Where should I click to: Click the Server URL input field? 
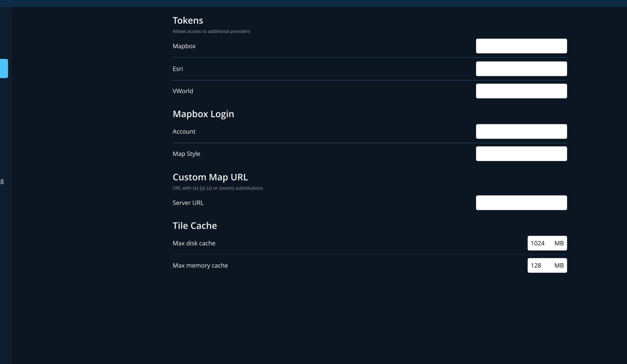[521, 203]
